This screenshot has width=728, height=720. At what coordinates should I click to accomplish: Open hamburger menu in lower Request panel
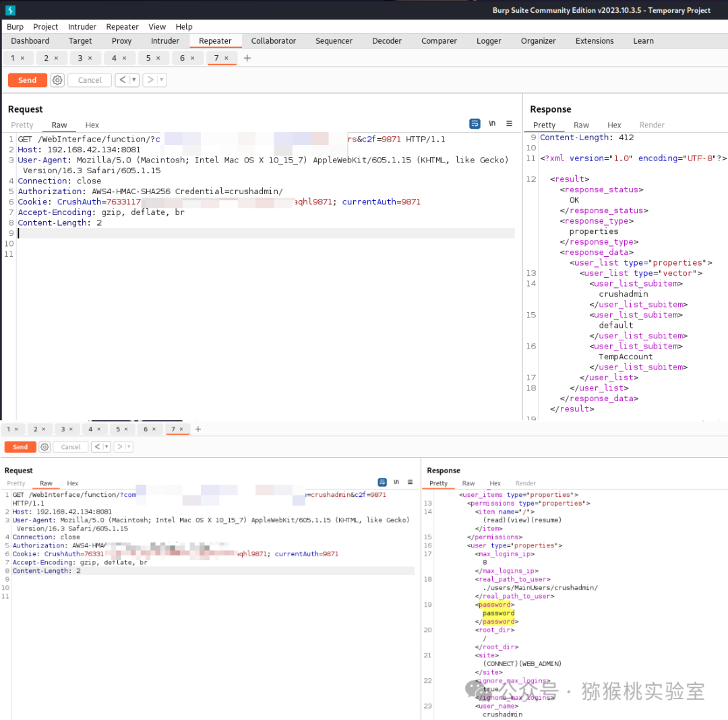(410, 482)
